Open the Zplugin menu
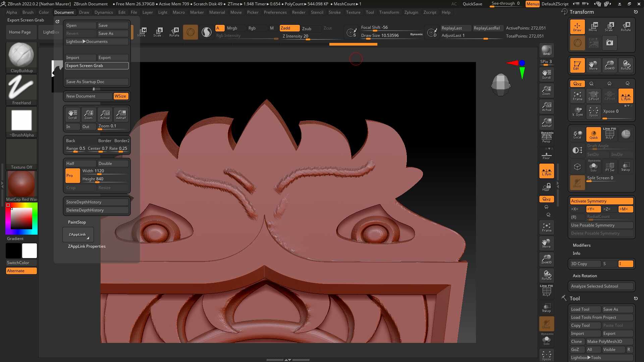Viewport: 644px width, 362px height. [x=411, y=12]
